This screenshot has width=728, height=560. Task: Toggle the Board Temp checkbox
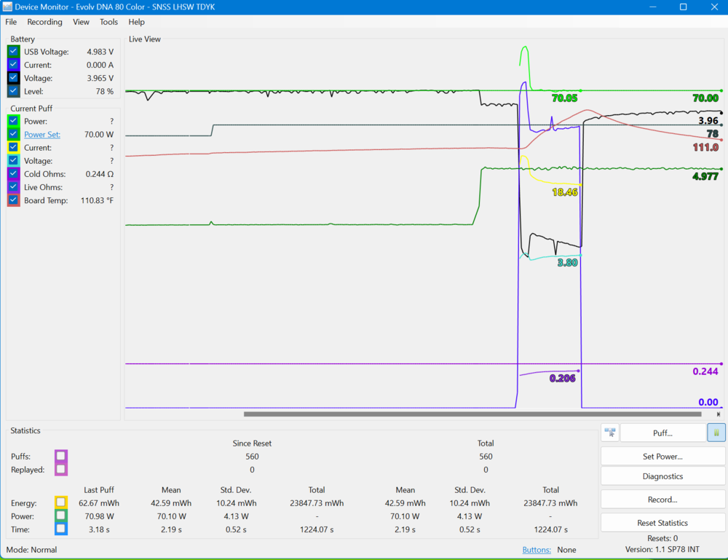coord(13,200)
